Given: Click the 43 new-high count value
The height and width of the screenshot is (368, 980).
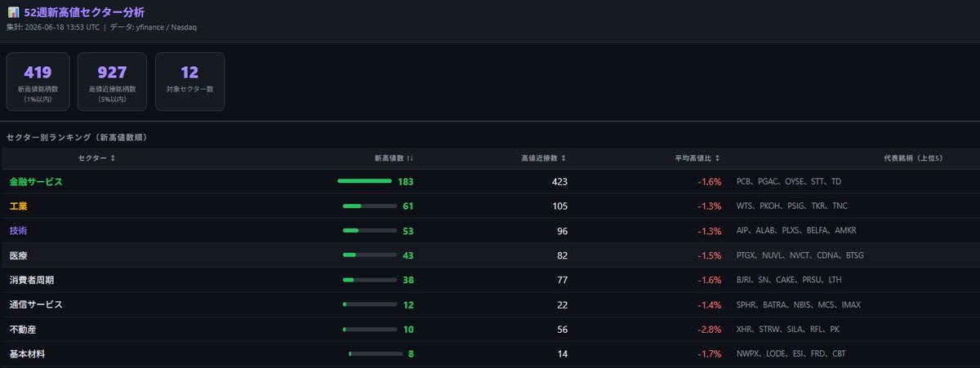Looking at the screenshot, I should coord(408,255).
